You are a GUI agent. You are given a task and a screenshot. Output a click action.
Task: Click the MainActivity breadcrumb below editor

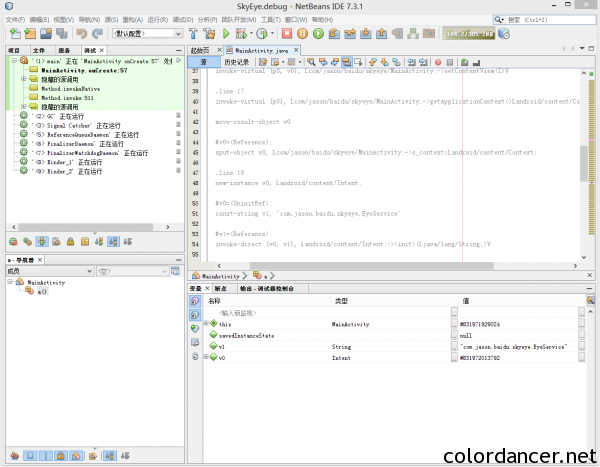[x=220, y=276]
